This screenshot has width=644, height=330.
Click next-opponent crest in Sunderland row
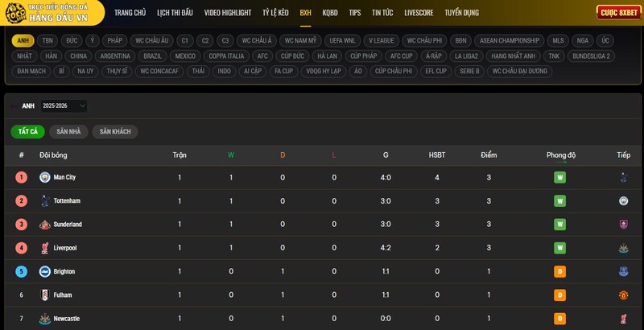point(623,225)
